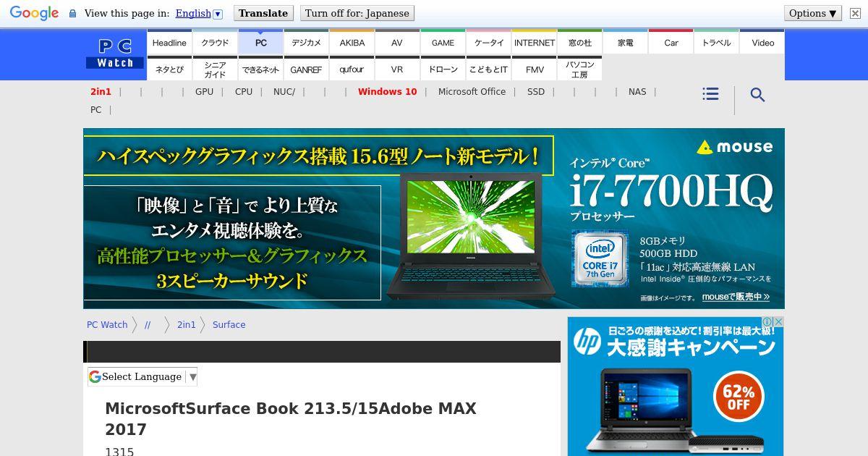Open the デジカメ tab

click(x=306, y=43)
